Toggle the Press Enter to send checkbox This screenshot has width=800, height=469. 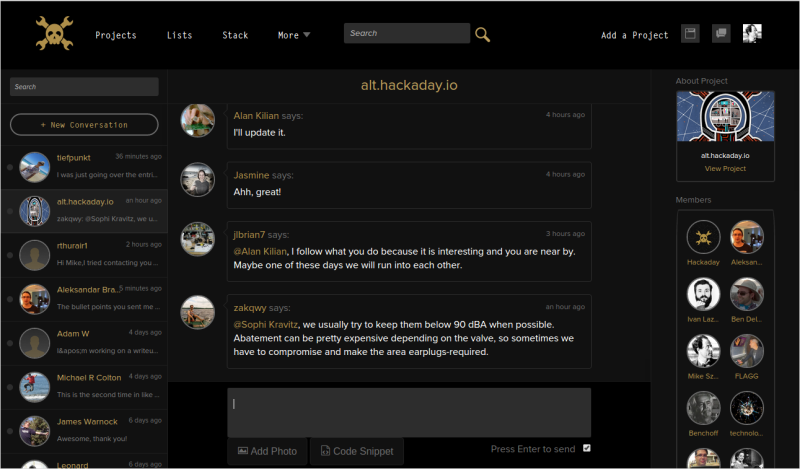[587, 448]
